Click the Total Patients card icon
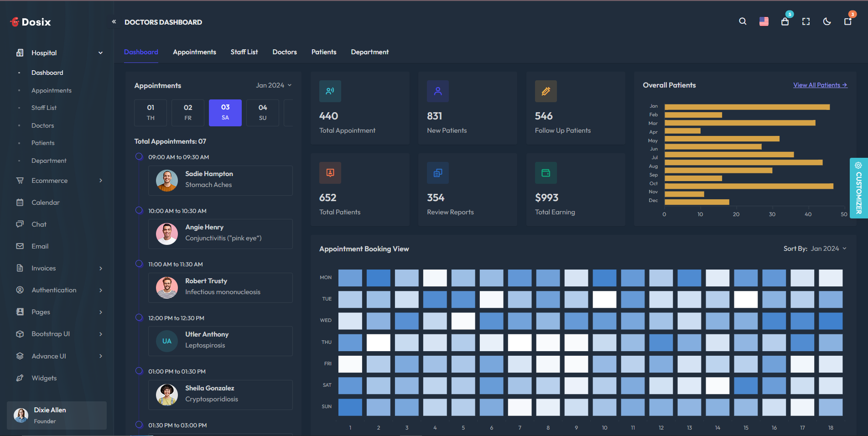This screenshot has height=436, width=868. click(x=330, y=173)
